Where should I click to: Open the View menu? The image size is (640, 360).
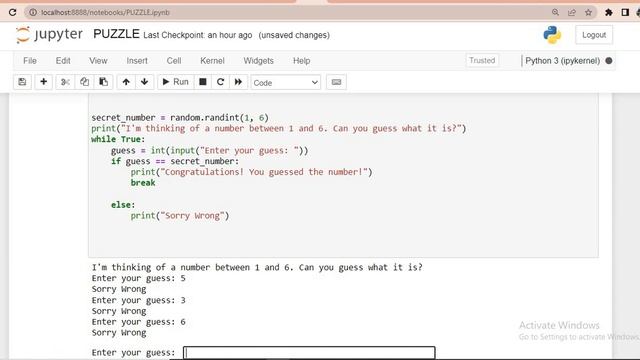coord(98,61)
